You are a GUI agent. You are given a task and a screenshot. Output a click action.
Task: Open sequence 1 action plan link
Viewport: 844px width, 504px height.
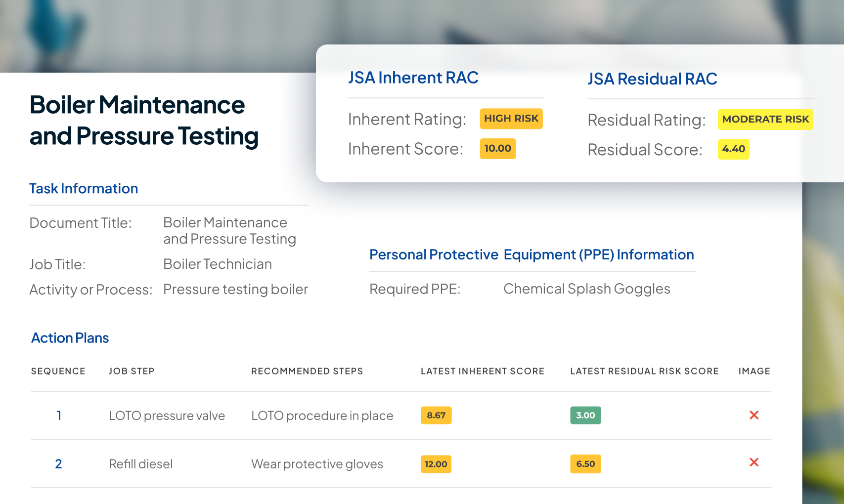pos(59,416)
